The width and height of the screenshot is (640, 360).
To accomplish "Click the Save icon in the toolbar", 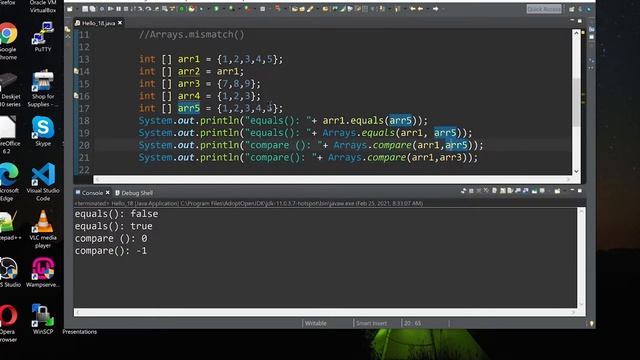I will point(85,9).
